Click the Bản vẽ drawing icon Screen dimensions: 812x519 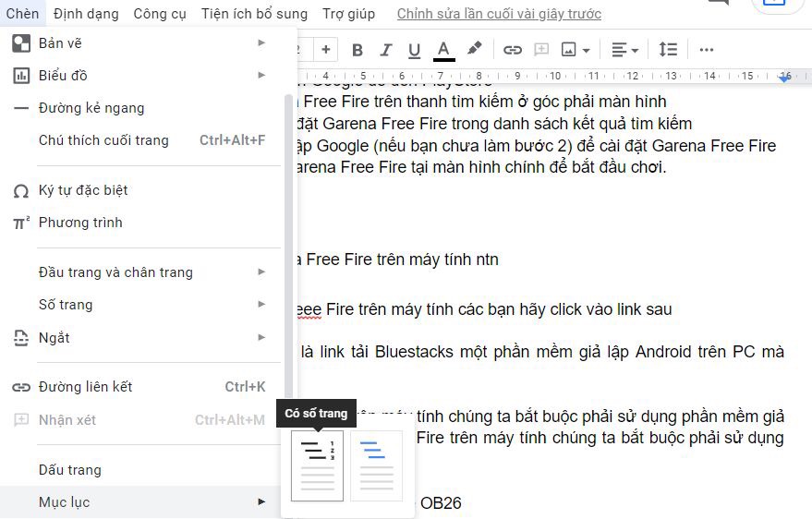[21, 43]
